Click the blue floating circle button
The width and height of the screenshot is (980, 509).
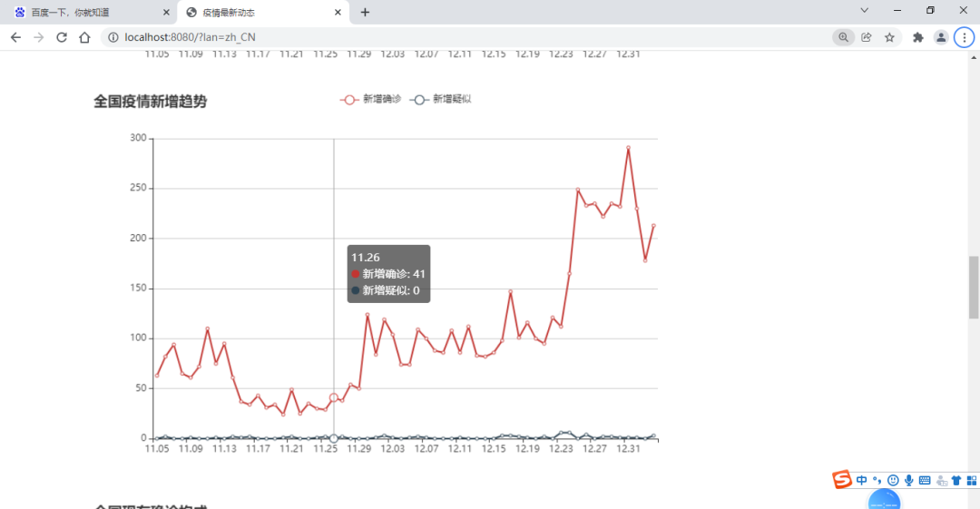click(884, 500)
